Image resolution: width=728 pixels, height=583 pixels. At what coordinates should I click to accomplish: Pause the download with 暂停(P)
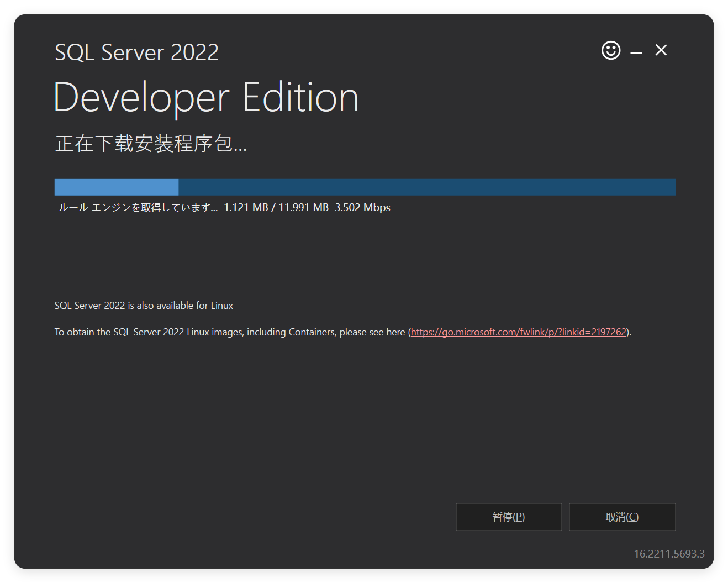pos(509,517)
